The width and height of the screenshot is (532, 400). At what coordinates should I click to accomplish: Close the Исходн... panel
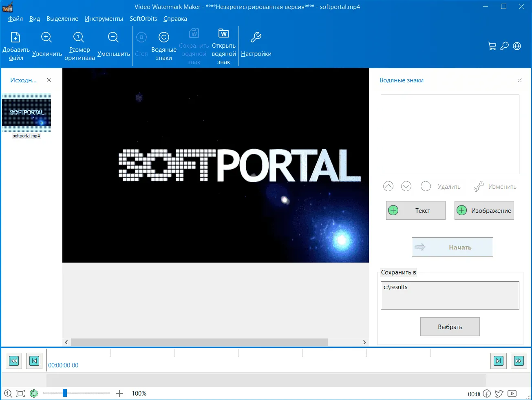(x=49, y=80)
